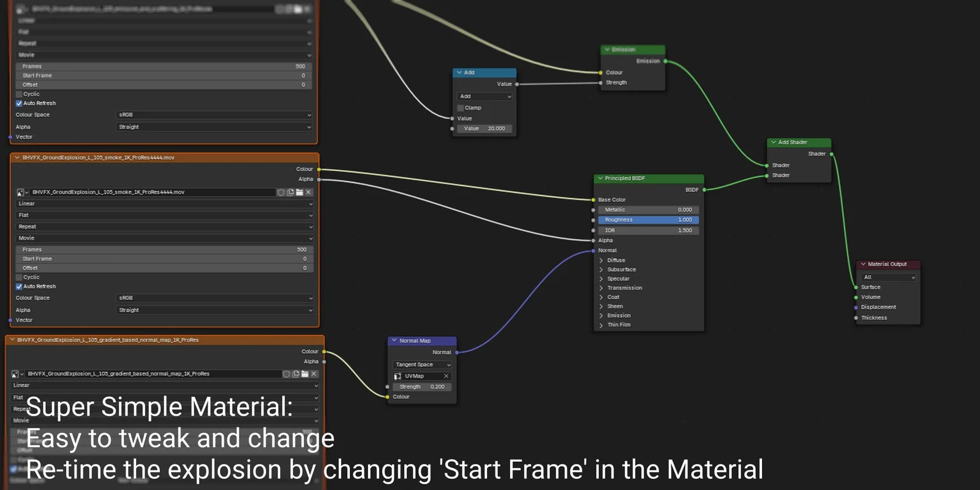
Task: Click the UVMap icon in Normal Map node
Action: pos(398,376)
